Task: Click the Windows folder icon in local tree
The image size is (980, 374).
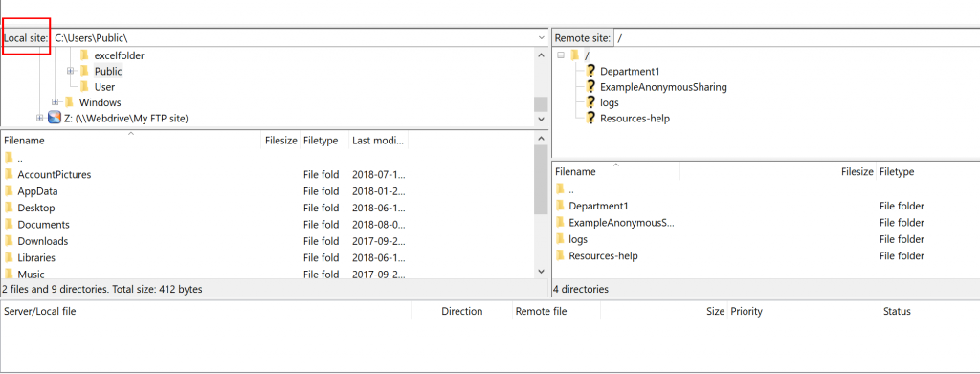Action: 69,101
